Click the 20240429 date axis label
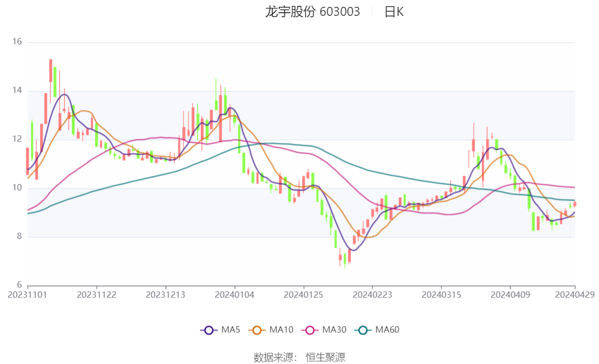The height and width of the screenshot is (364, 599). pyautogui.click(x=575, y=295)
